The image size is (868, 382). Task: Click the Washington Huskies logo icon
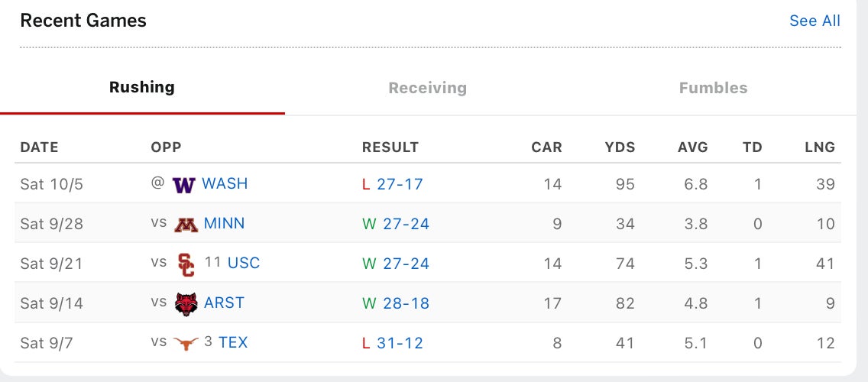pyautogui.click(x=184, y=185)
